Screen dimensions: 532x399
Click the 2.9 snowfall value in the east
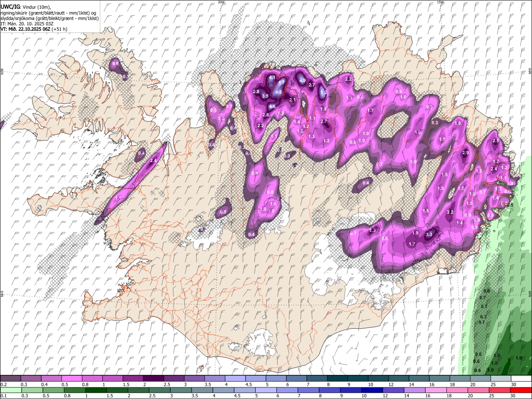pyautogui.click(x=465, y=153)
